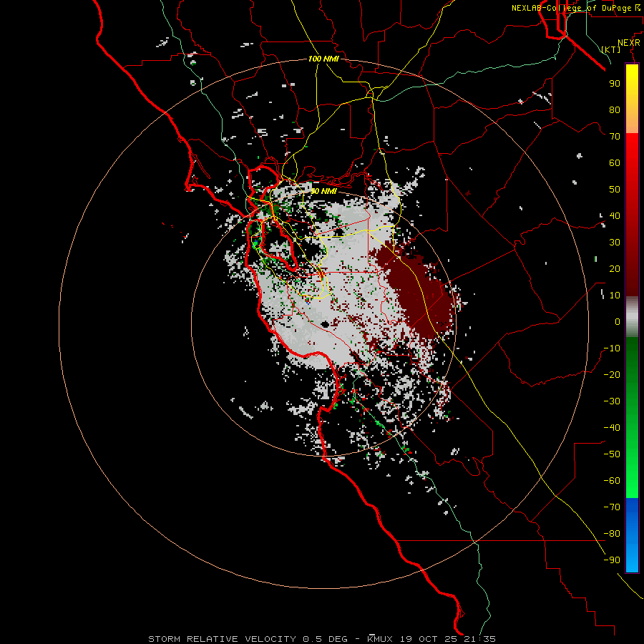
Task: Select the negative 10 scale value
Action: coord(612,348)
